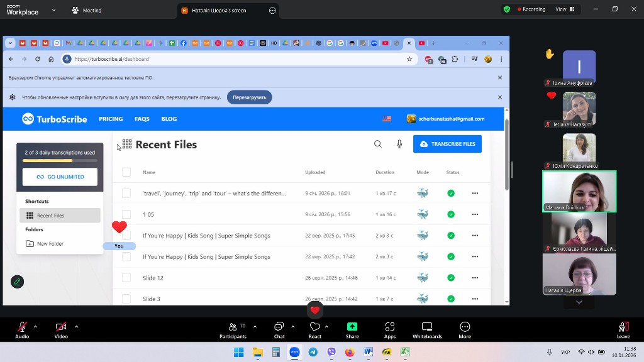
Task: Click the green Share screen icon
Action: (x=352, y=327)
